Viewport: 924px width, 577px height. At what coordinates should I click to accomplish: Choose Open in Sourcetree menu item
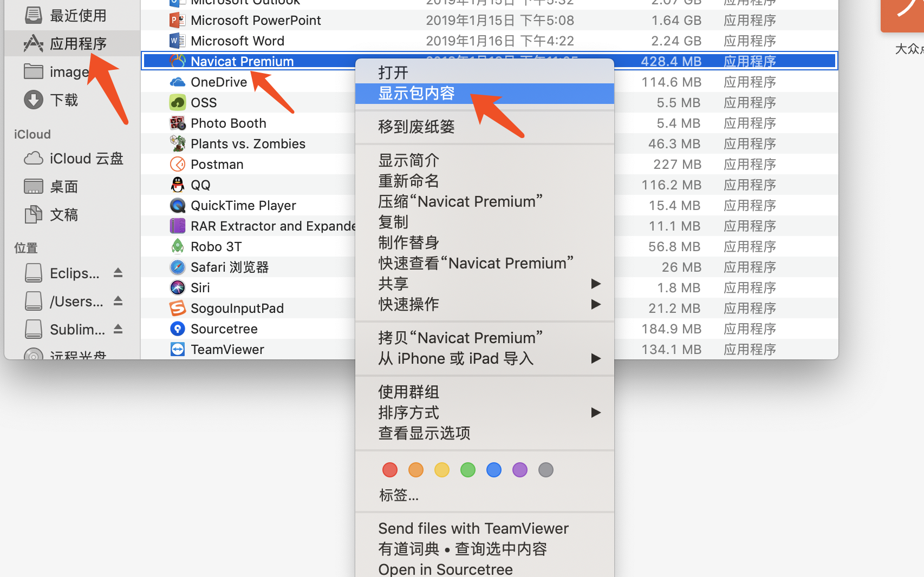(485, 569)
